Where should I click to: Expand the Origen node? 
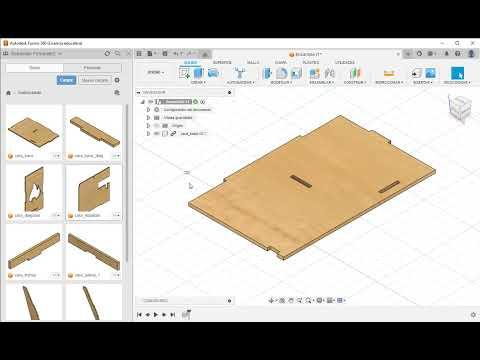point(149,126)
